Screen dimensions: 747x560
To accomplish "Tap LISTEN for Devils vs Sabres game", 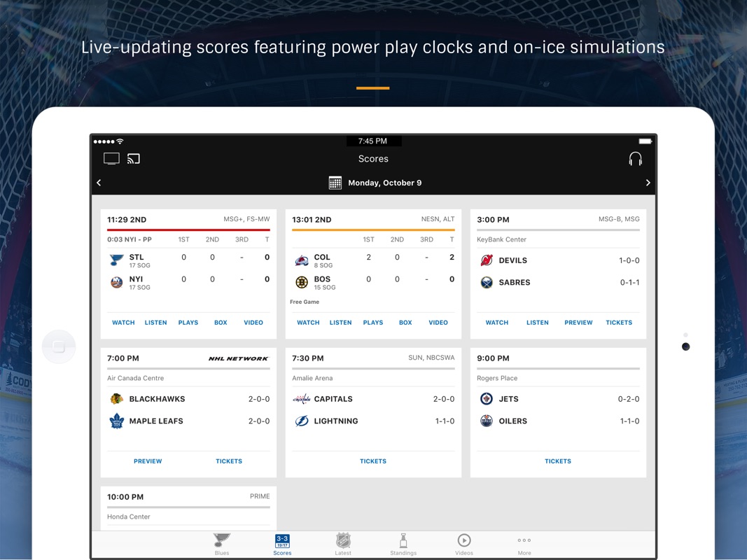I will tap(538, 323).
